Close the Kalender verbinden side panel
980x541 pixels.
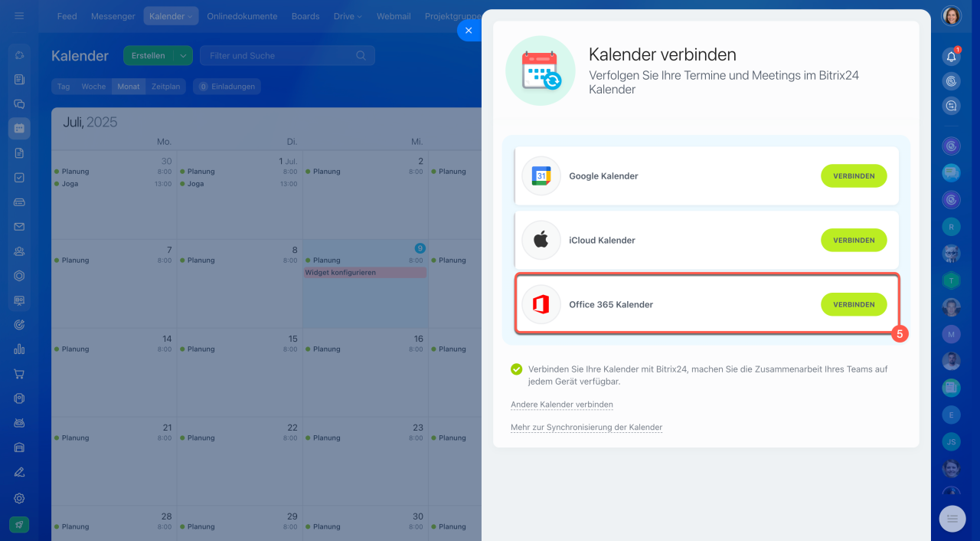click(x=469, y=31)
